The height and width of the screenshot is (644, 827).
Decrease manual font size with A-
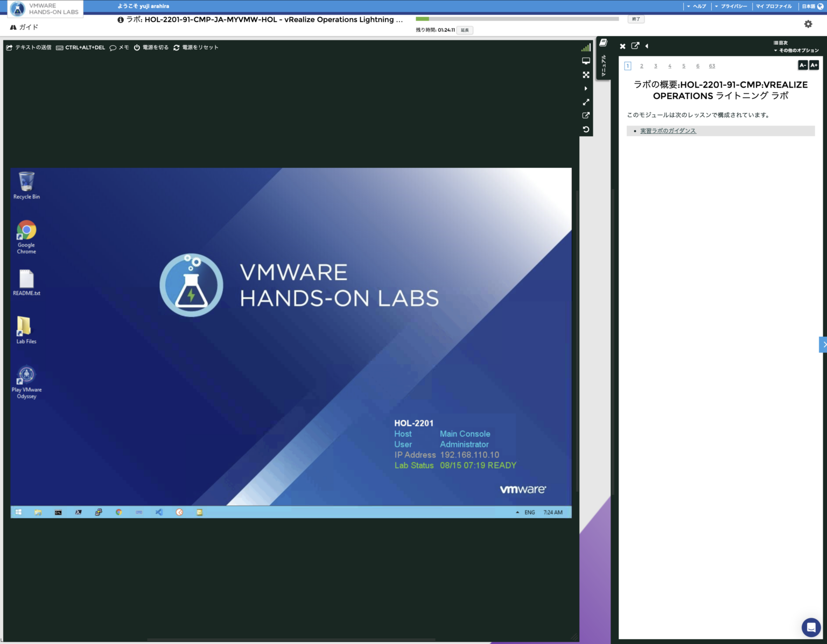[x=802, y=65]
